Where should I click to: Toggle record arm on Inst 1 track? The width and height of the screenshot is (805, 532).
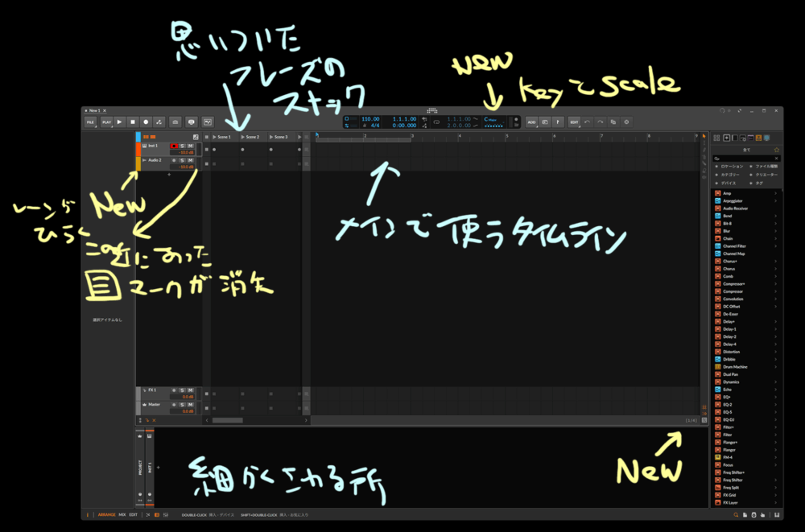pos(174,146)
